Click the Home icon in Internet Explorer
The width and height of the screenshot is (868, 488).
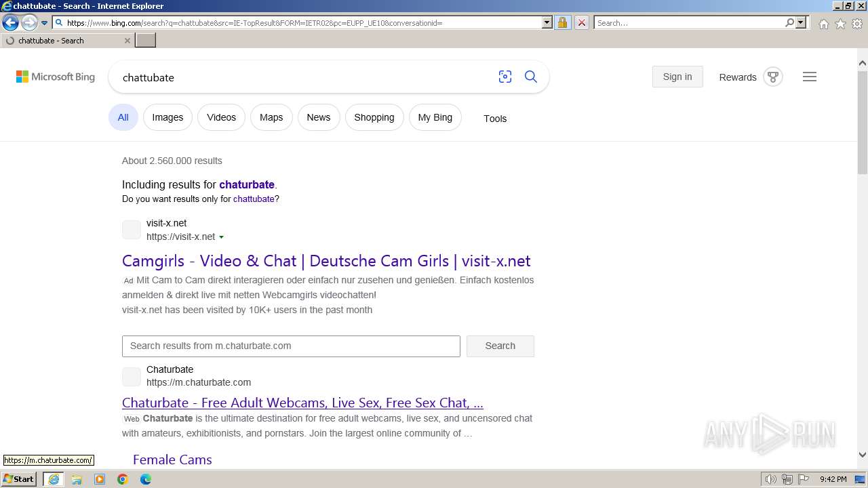click(823, 23)
